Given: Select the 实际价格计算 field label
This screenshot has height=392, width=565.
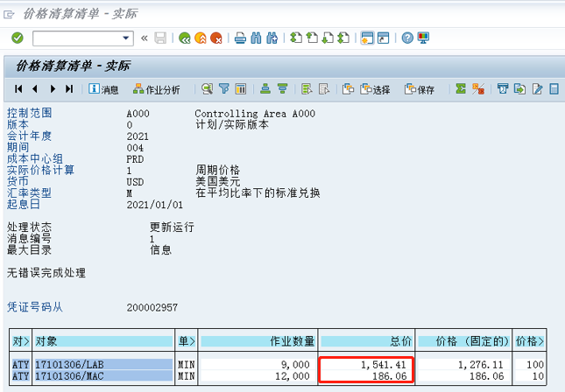Looking at the screenshot, I should pyautogui.click(x=40, y=170).
